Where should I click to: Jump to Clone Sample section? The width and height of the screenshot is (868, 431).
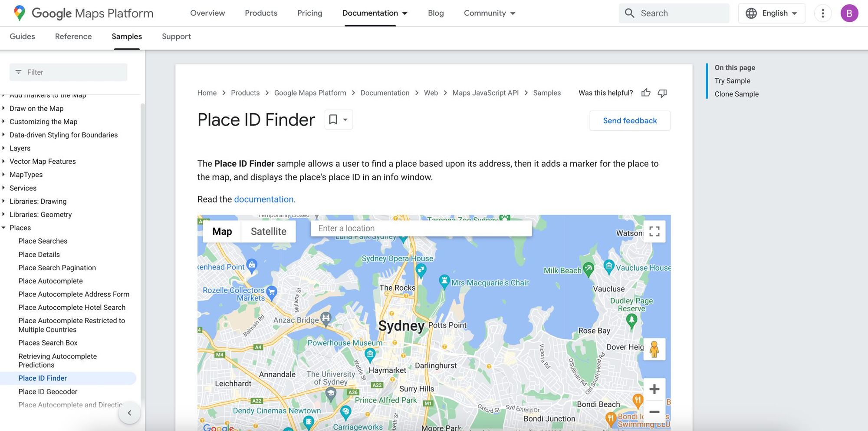pyautogui.click(x=736, y=94)
